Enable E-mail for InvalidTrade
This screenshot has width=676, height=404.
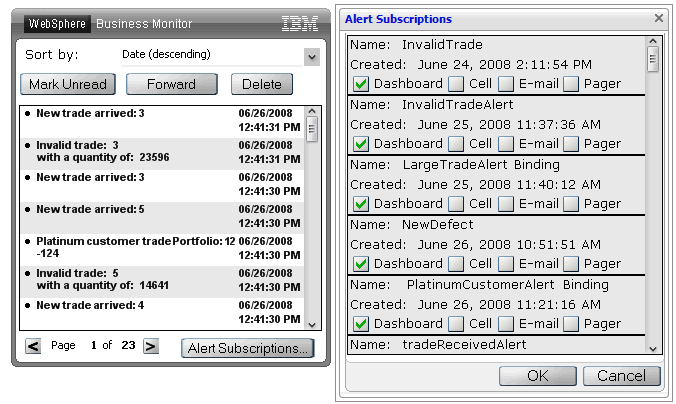pos(506,84)
